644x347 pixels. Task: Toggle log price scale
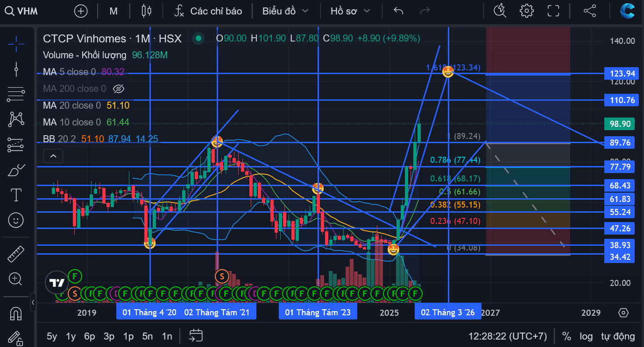586,336
